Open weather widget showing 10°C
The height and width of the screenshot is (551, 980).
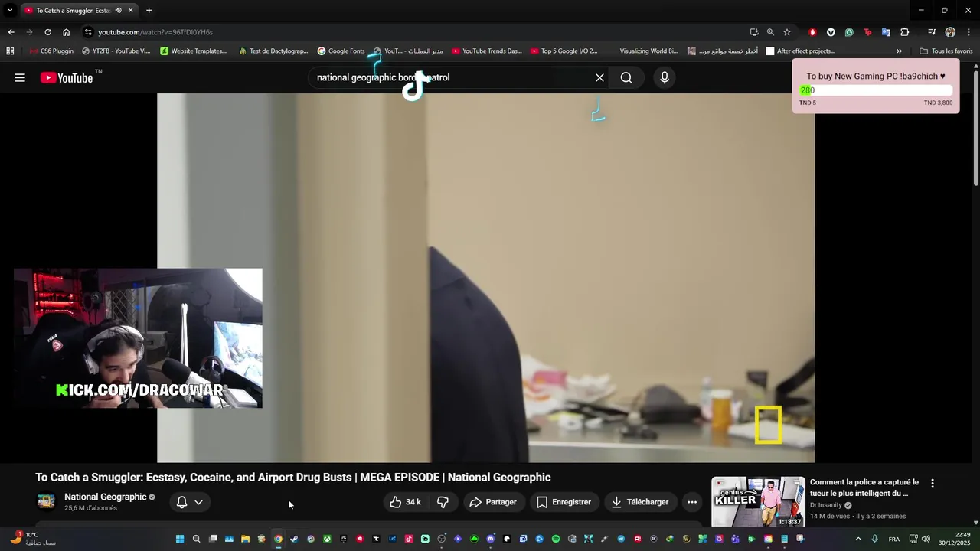(x=32, y=539)
